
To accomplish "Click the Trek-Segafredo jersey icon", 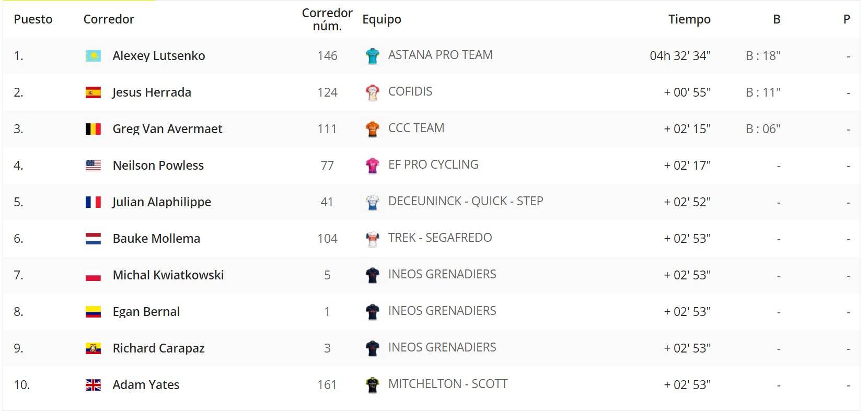I will tap(372, 238).
